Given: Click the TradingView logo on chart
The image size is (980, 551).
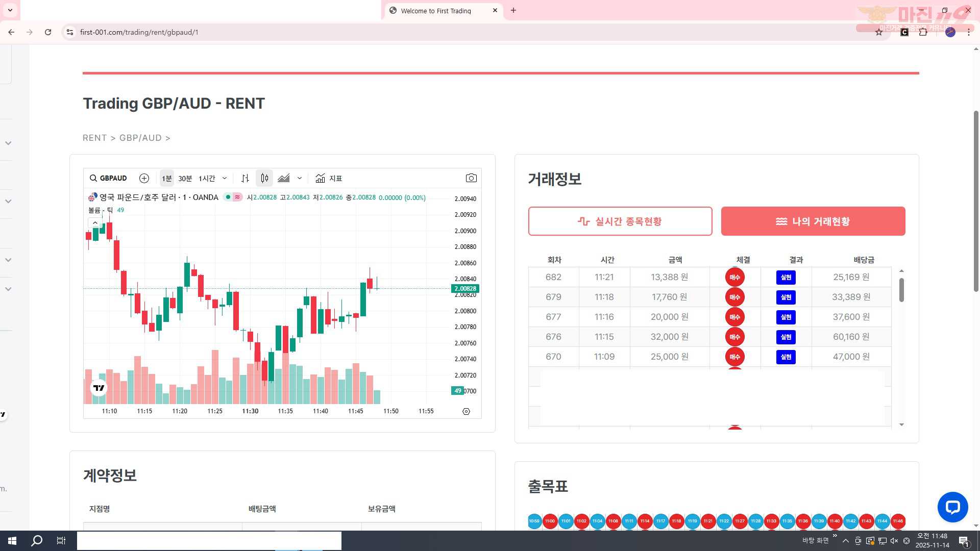Looking at the screenshot, I should 99,388.
